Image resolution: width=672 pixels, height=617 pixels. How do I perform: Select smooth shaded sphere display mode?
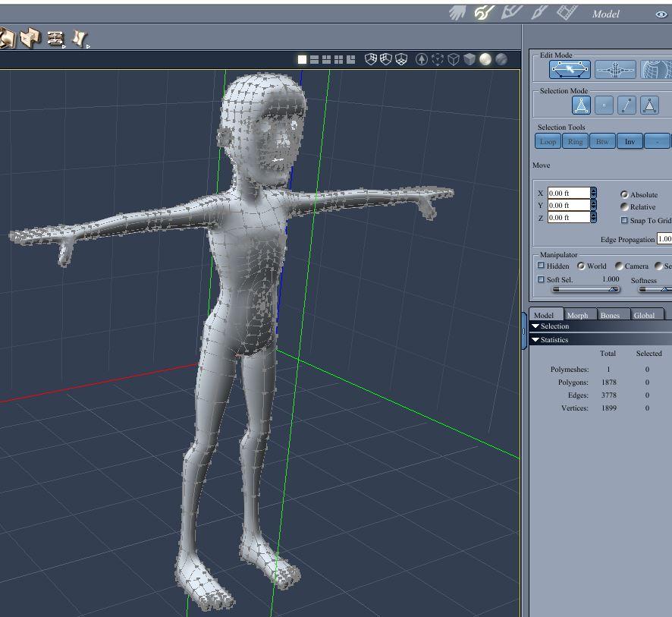(x=485, y=59)
